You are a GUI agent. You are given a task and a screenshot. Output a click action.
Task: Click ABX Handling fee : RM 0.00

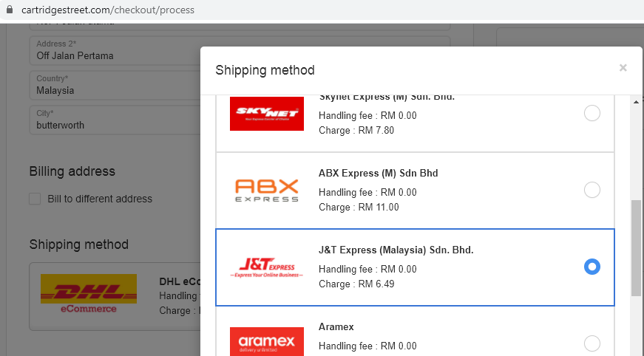click(367, 192)
